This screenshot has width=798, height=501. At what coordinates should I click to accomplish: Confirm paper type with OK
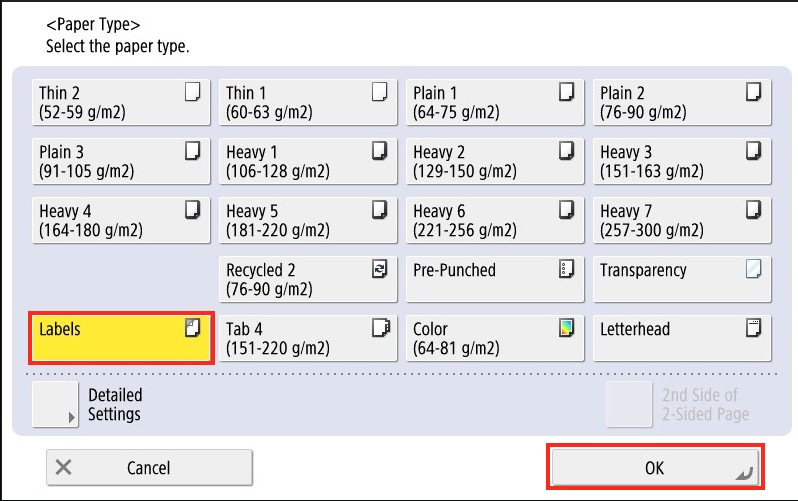pos(655,467)
